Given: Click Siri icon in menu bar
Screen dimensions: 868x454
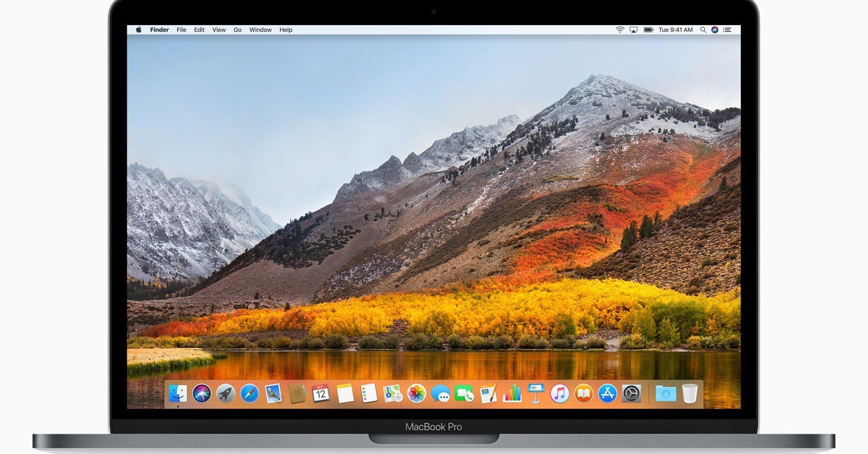Looking at the screenshot, I should (x=715, y=30).
